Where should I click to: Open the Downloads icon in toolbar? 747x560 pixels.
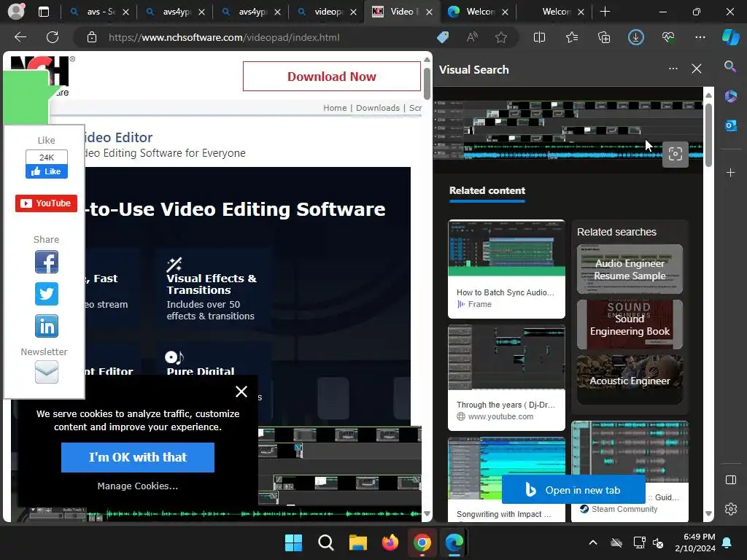(635, 37)
